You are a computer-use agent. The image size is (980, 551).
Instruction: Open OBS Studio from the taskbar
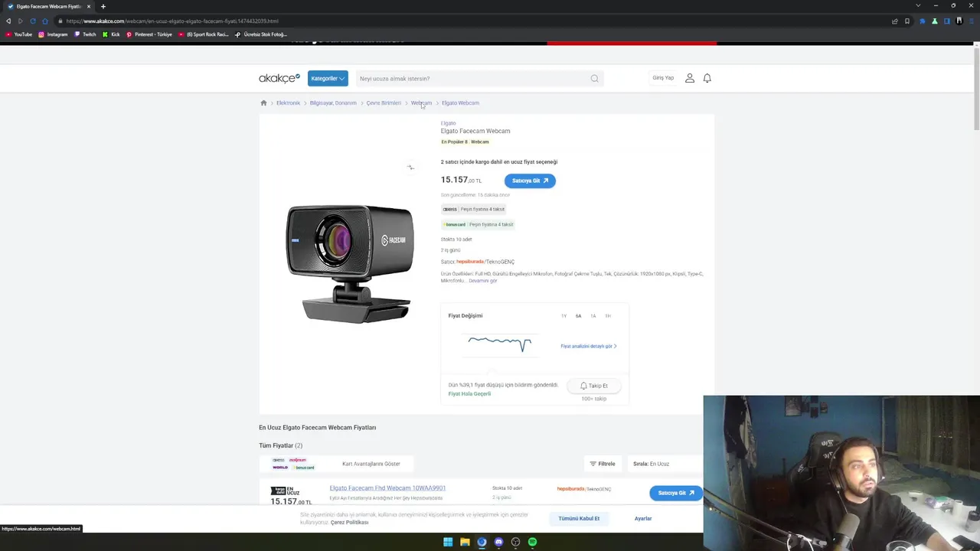coord(515,542)
